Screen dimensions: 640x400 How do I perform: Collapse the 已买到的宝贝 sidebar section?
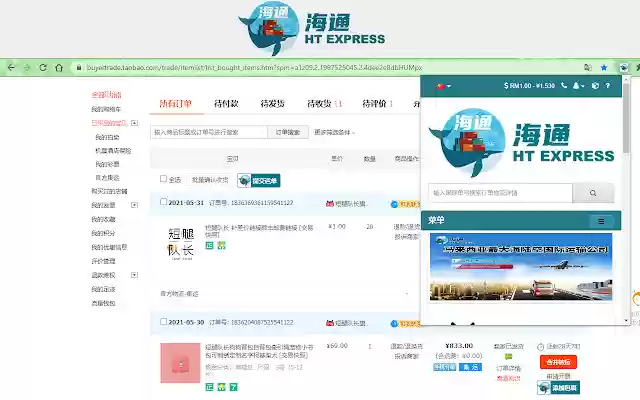point(134,123)
